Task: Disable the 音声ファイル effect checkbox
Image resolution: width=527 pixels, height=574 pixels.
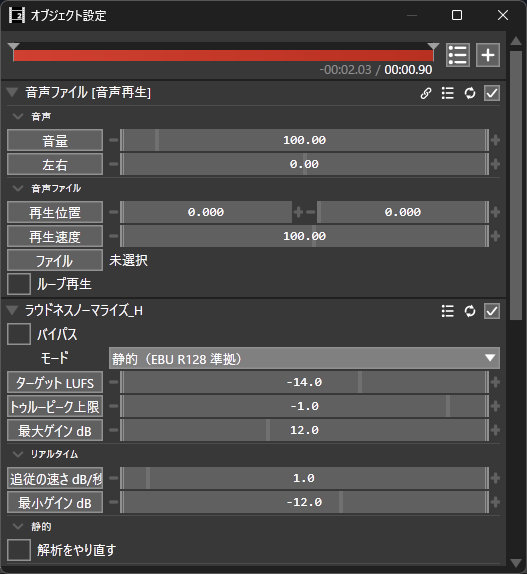Action: [x=492, y=93]
